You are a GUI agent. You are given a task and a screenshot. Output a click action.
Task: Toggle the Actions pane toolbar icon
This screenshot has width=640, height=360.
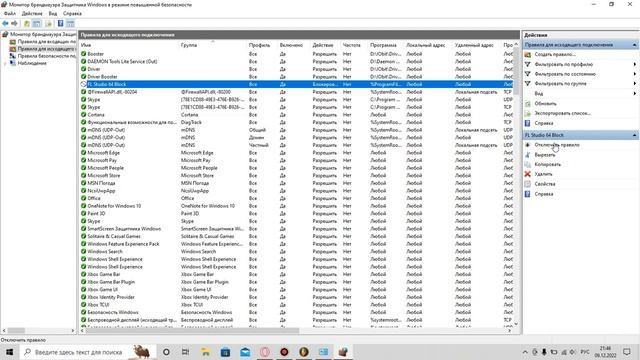coord(70,24)
